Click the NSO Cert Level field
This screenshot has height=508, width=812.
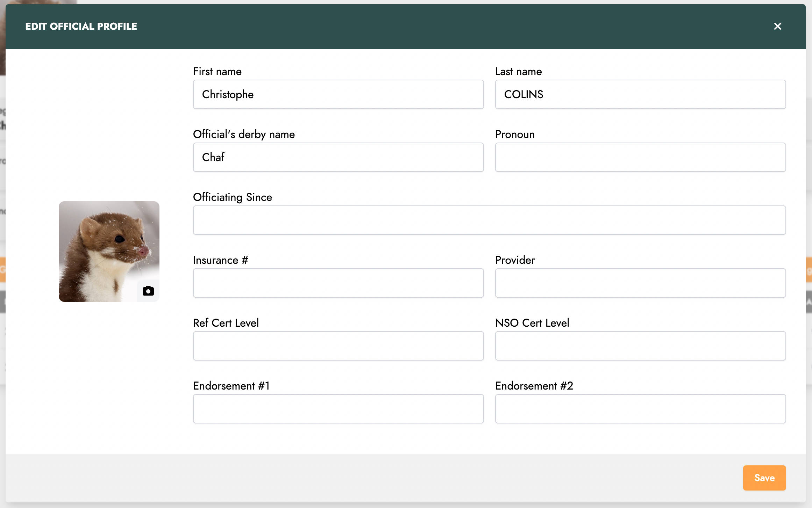[x=641, y=346]
